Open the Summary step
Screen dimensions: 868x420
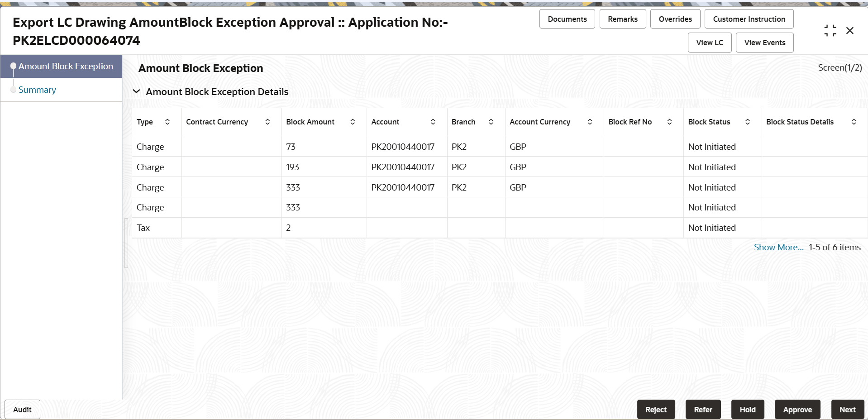tap(37, 90)
